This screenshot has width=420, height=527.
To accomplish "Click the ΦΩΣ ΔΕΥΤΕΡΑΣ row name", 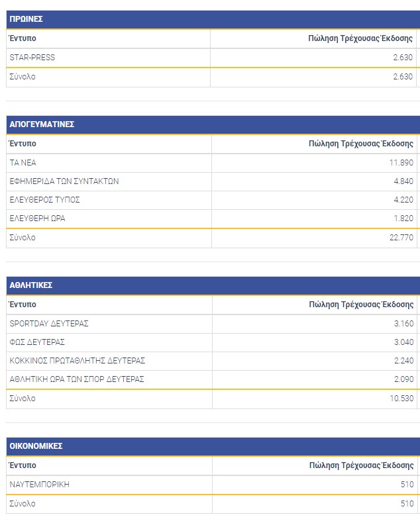I will tap(37, 342).
